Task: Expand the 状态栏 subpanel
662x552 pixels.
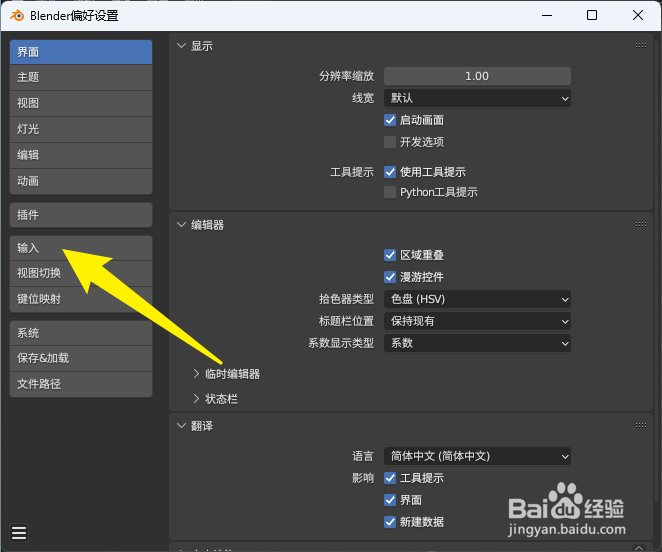Action: click(196, 399)
